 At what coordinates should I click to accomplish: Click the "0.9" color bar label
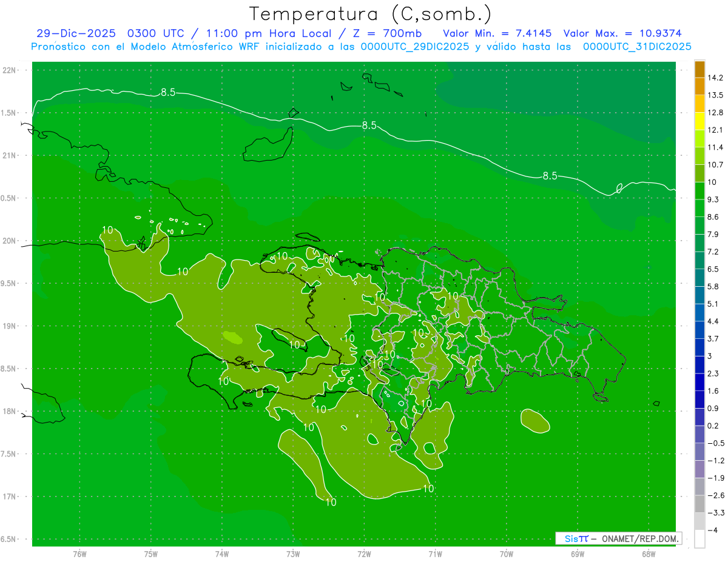click(x=713, y=408)
